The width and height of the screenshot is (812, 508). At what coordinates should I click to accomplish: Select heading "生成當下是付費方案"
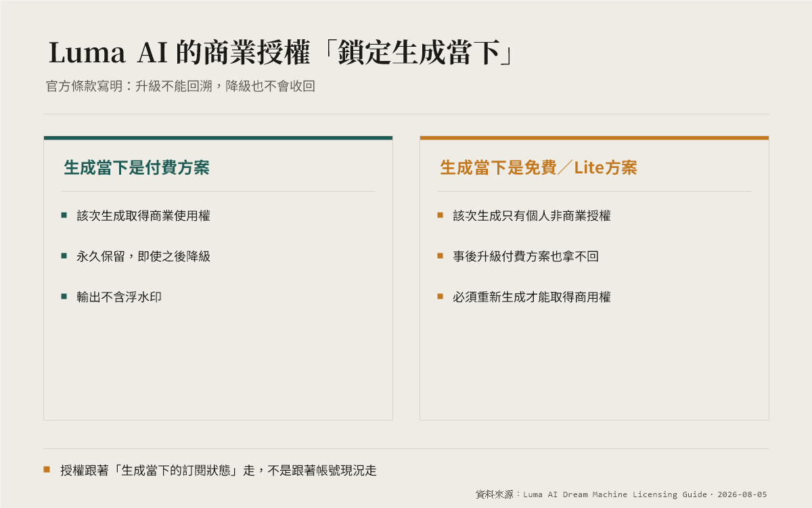[x=137, y=168]
